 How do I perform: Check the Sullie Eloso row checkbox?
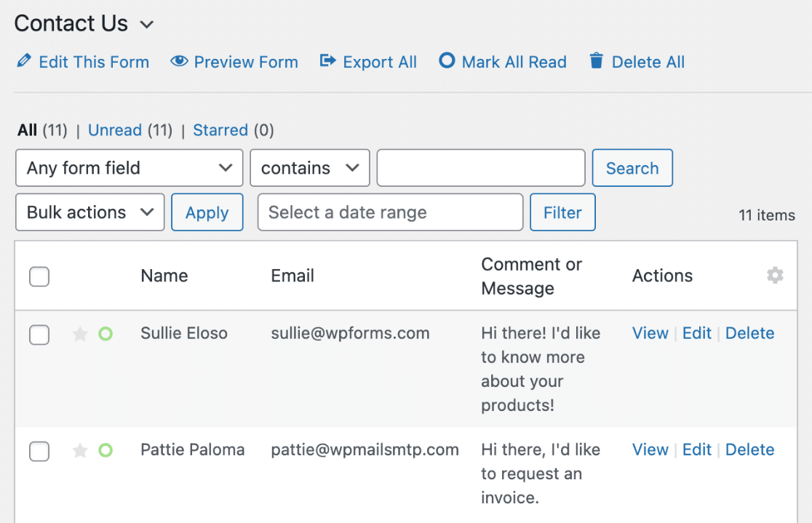pos(39,335)
